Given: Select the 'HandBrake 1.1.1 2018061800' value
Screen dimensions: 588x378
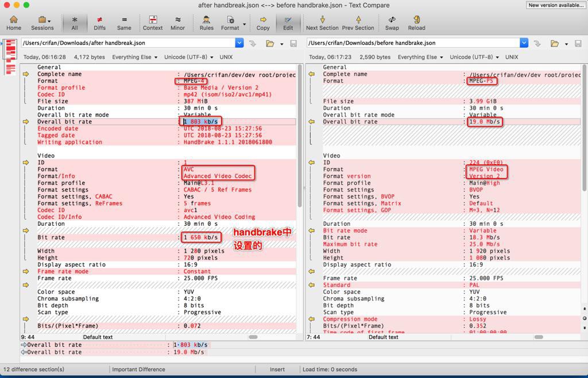Looking at the screenshot, I should coord(227,142).
